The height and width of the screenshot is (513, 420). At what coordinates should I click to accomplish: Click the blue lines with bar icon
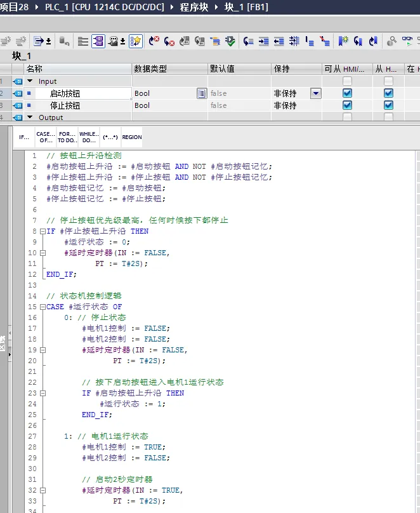point(310,41)
